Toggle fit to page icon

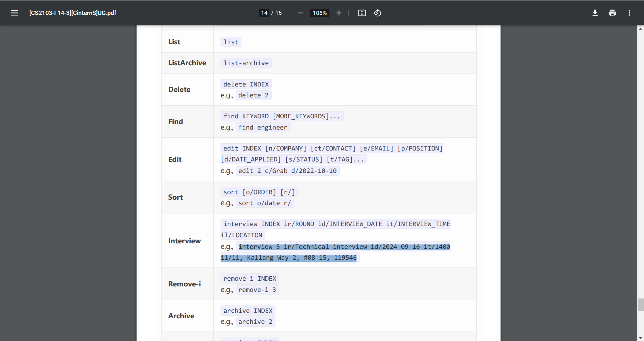(362, 13)
